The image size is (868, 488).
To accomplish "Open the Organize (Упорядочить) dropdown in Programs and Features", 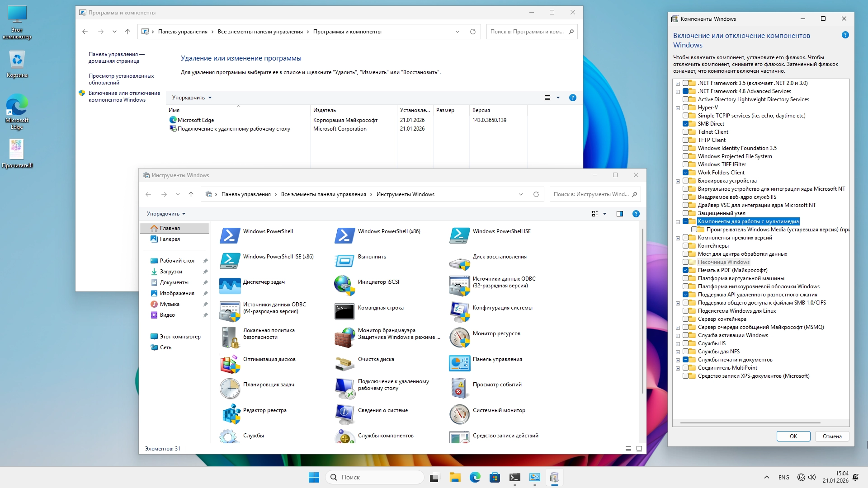I will click(192, 98).
